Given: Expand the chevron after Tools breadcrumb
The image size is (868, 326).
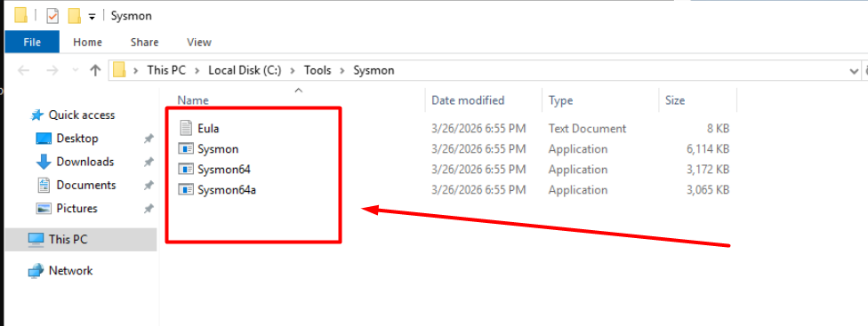Looking at the screenshot, I should click(x=342, y=71).
